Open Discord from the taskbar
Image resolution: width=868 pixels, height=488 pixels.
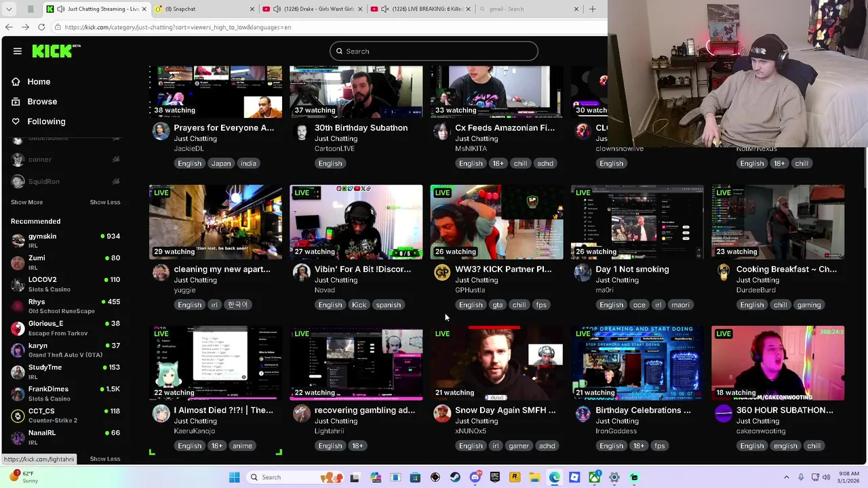coord(475,477)
